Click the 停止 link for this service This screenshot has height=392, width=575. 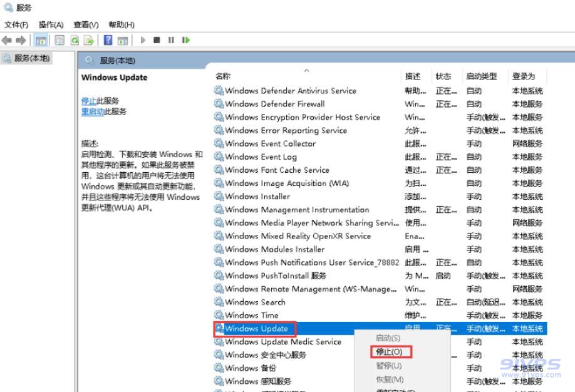[89, 100]
